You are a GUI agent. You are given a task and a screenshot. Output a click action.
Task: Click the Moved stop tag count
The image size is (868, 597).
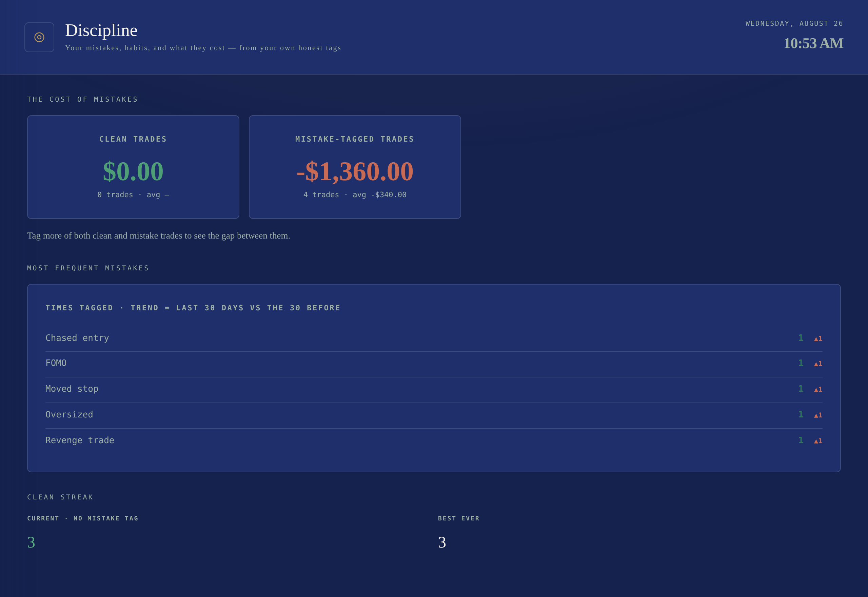coord(801,389)
